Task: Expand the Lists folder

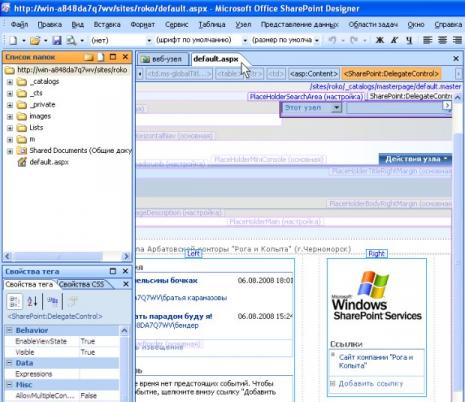Action: pyautogui.click(x=10, y=128)
